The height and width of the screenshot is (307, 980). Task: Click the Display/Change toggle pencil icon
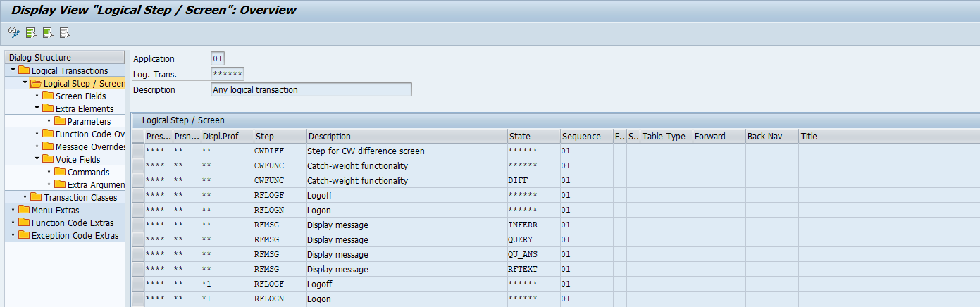click(x=13, y=32)
